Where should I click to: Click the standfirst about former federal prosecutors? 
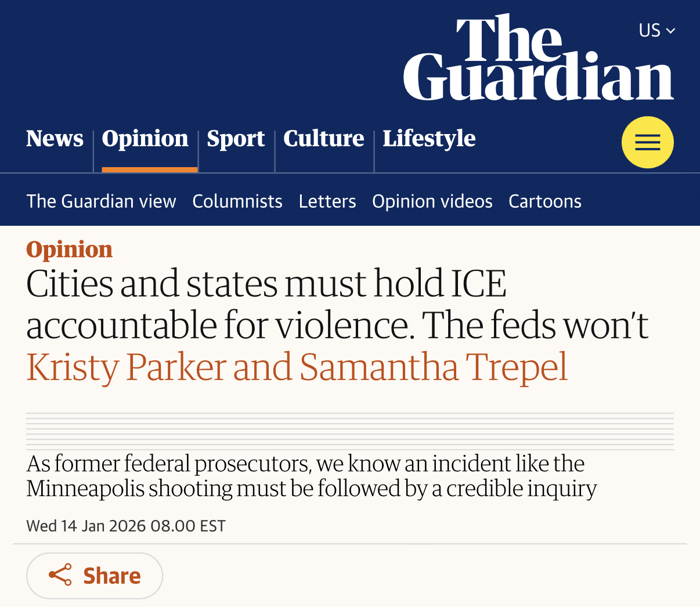click(311, 476)
